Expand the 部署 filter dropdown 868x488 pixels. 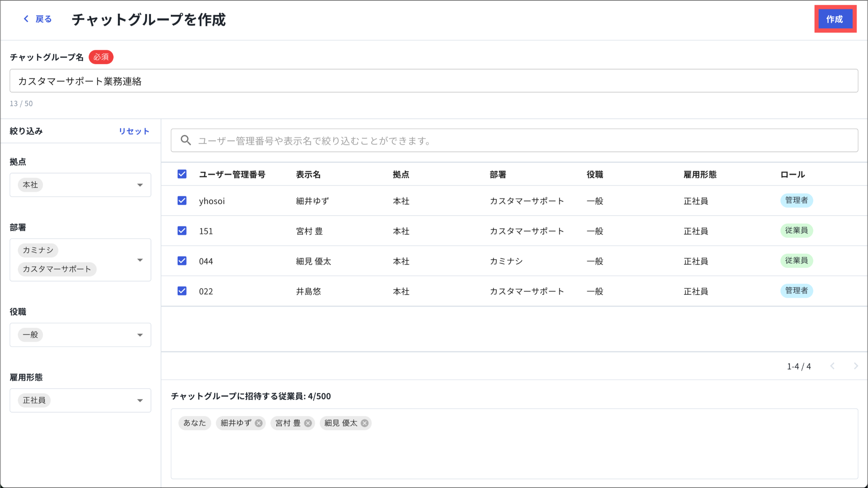140,260
